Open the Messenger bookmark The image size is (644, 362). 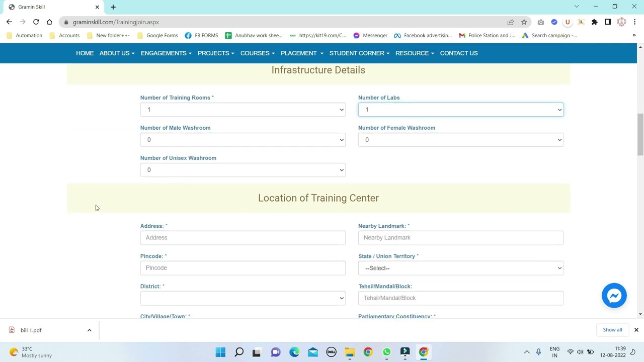click(x=370, y=35)
